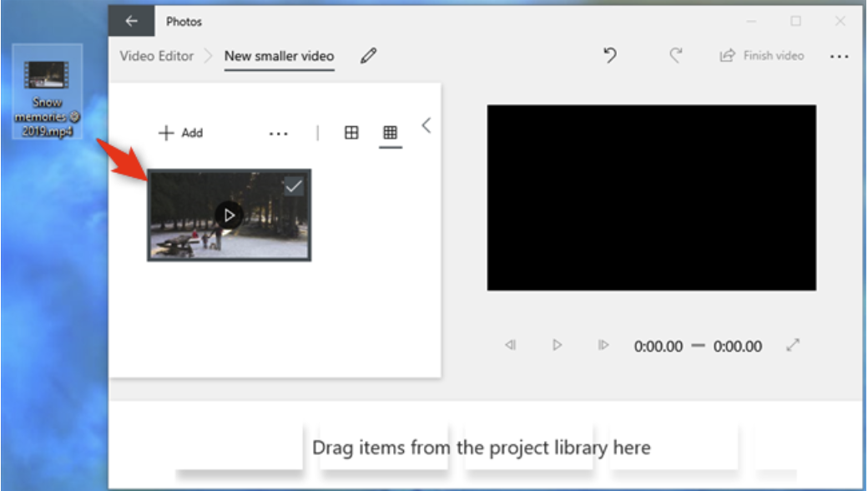Screen dimensions: 868x491
Task: Step backward one frame in preview
Action: 512,345
